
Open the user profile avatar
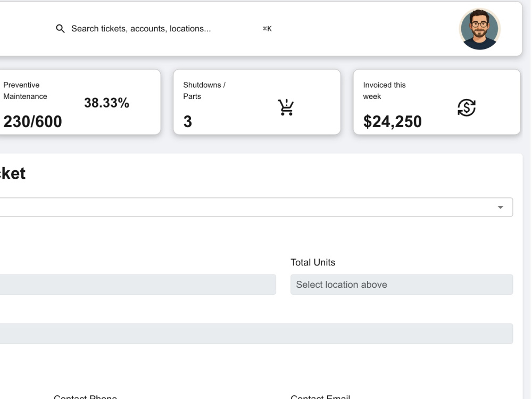tap(479, 29)
